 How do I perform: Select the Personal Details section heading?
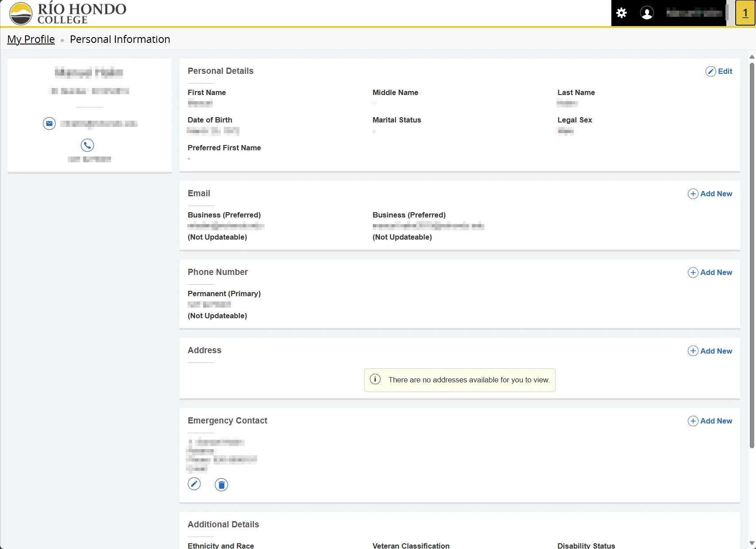[220, 71]
